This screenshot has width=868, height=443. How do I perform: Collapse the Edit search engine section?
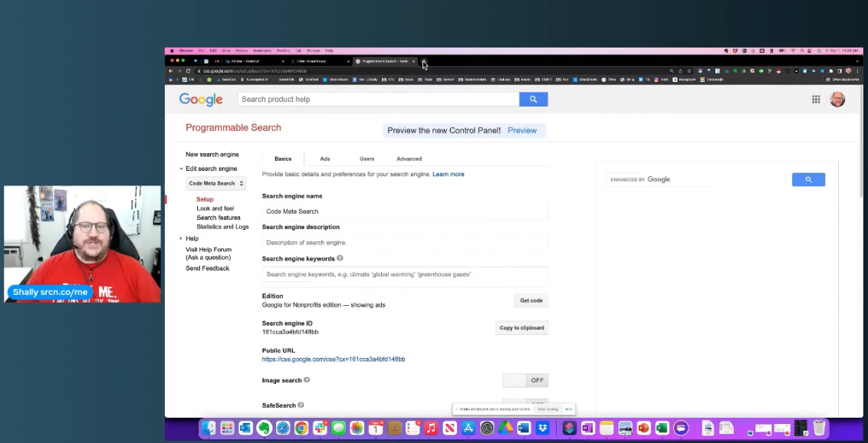pos(181,169)
